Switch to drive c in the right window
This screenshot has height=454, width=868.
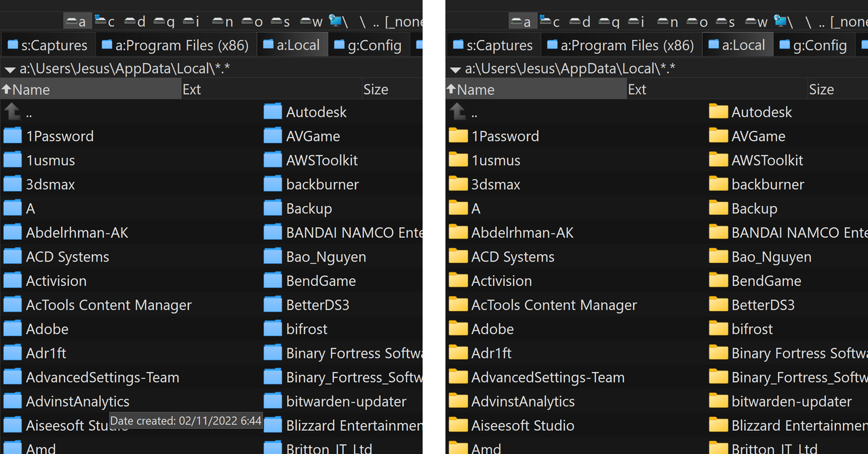click(550, 22)
